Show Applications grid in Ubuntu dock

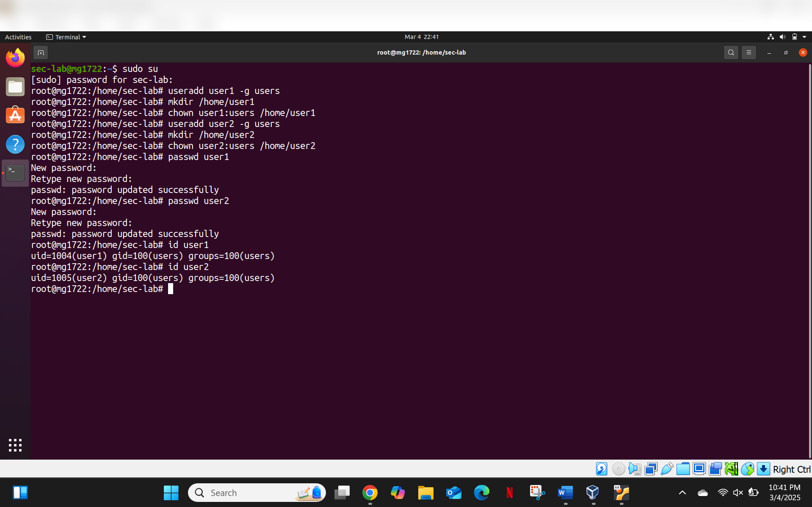(x=15, y=445)
